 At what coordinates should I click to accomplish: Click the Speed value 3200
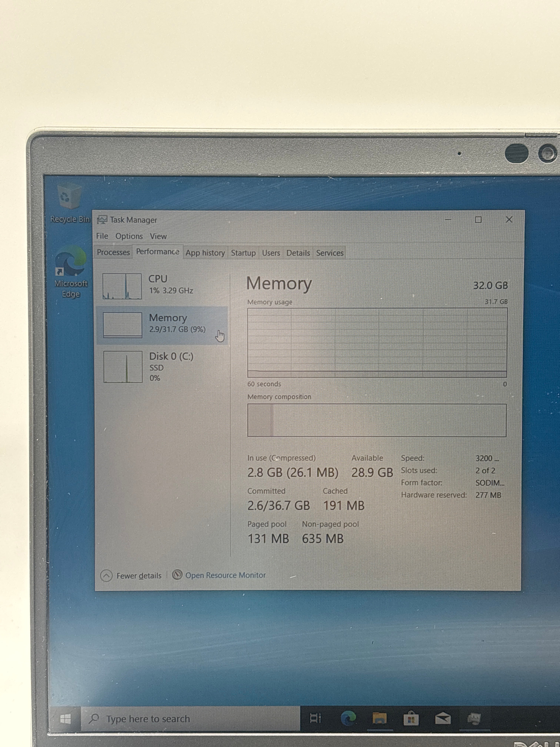pos(487,458)
